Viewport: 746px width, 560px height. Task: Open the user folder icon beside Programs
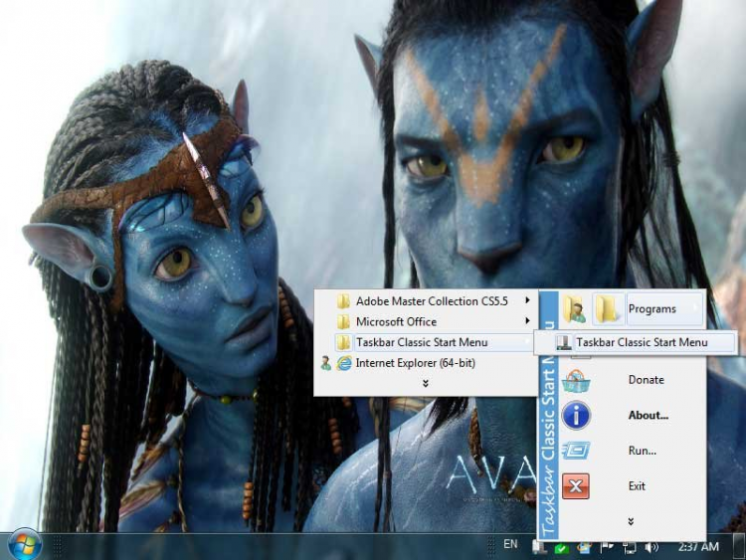tap(574, 308)
